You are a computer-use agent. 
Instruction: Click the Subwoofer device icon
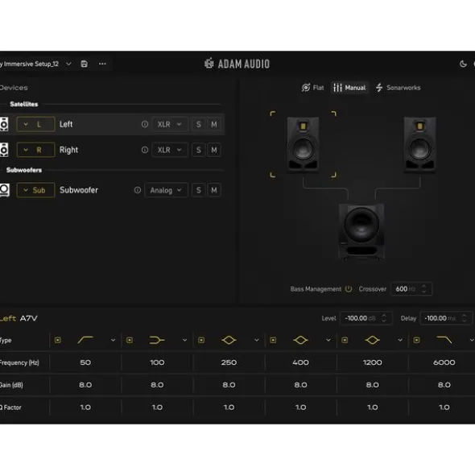(x=5, y=190)
